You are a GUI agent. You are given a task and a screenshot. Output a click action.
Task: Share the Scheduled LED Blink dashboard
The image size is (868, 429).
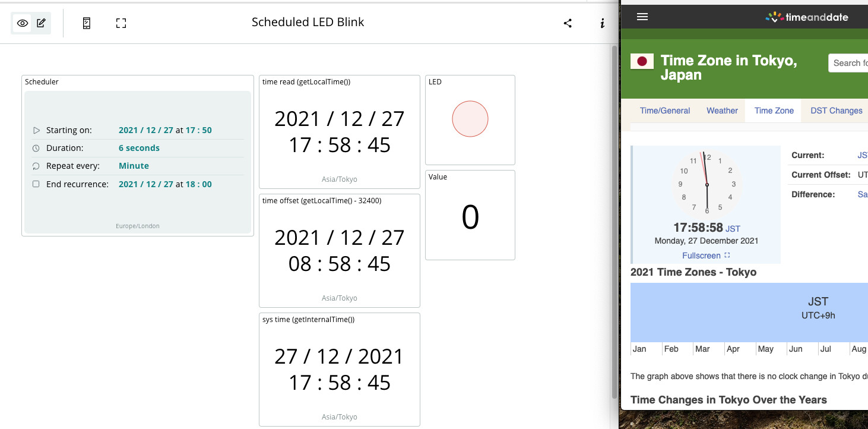[568, 23]
